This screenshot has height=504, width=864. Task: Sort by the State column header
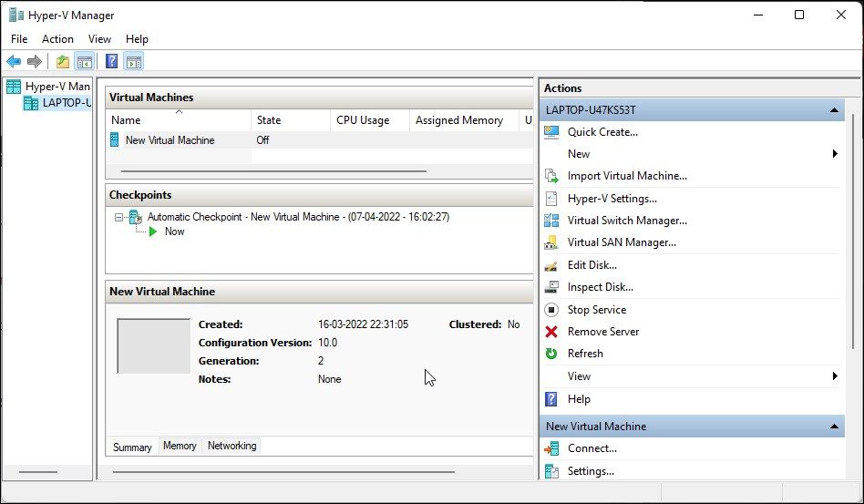pyautogui.click(x=291, y=120)
